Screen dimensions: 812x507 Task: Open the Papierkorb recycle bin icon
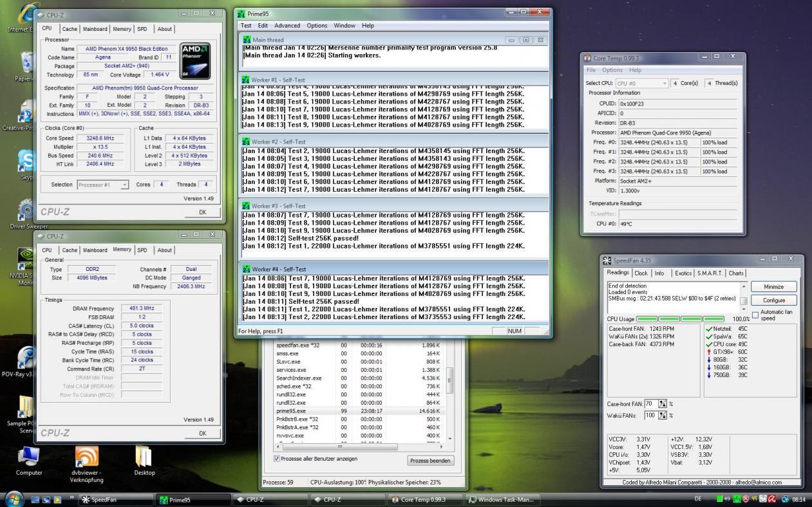point(26,63)
